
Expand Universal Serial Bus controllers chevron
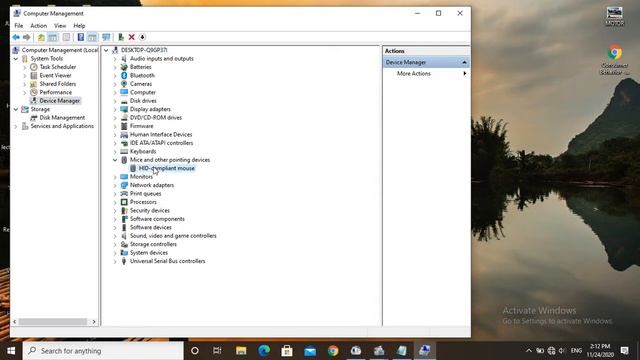115,261
